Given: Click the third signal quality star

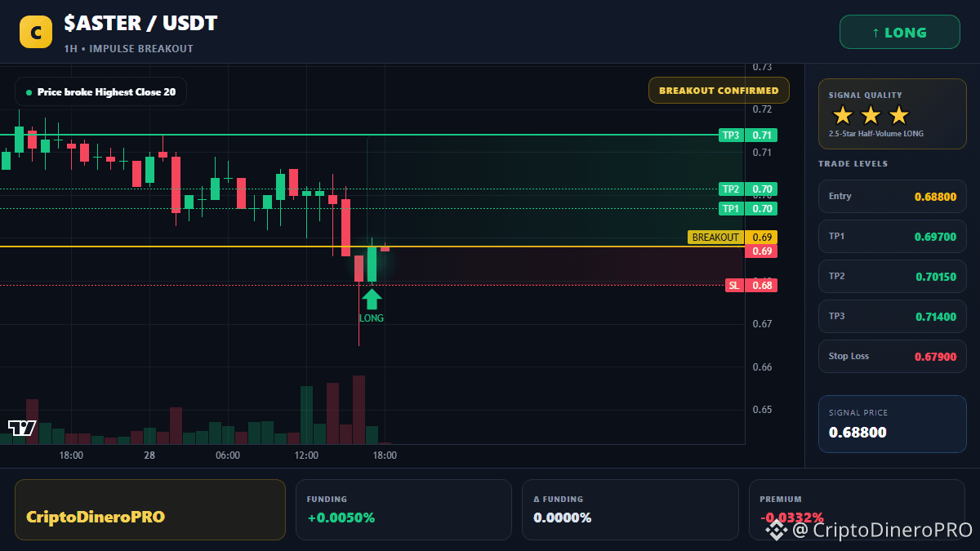Looking at the screenshot, I should click(x=898, y=115).
